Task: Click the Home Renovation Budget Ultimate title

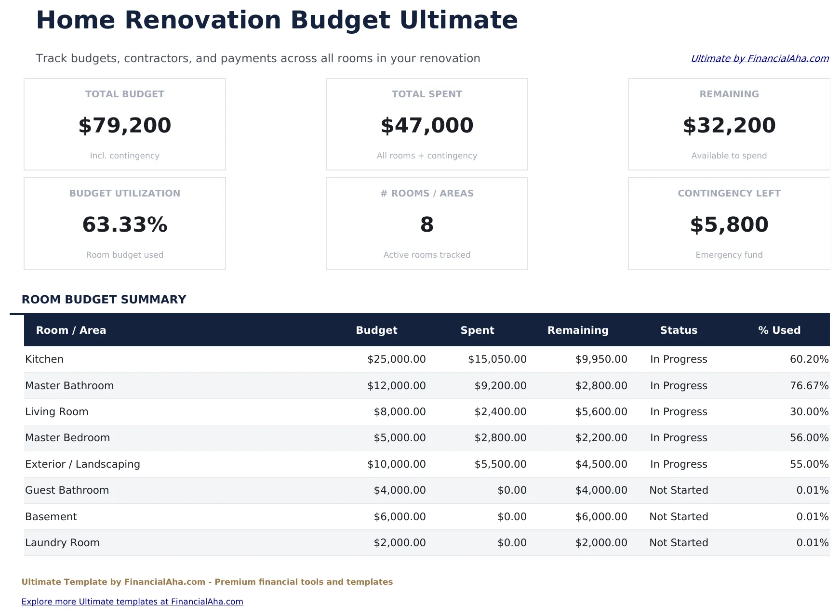Action: 277,20
